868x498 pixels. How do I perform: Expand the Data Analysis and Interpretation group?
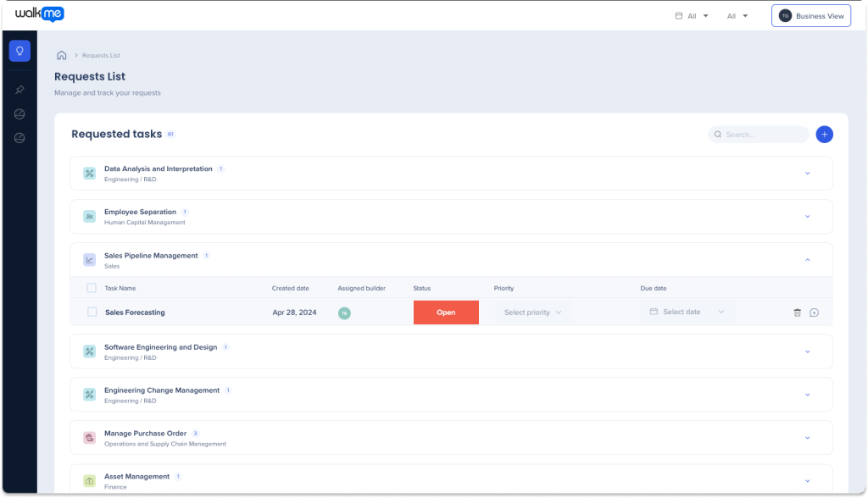tap(807, 174)
